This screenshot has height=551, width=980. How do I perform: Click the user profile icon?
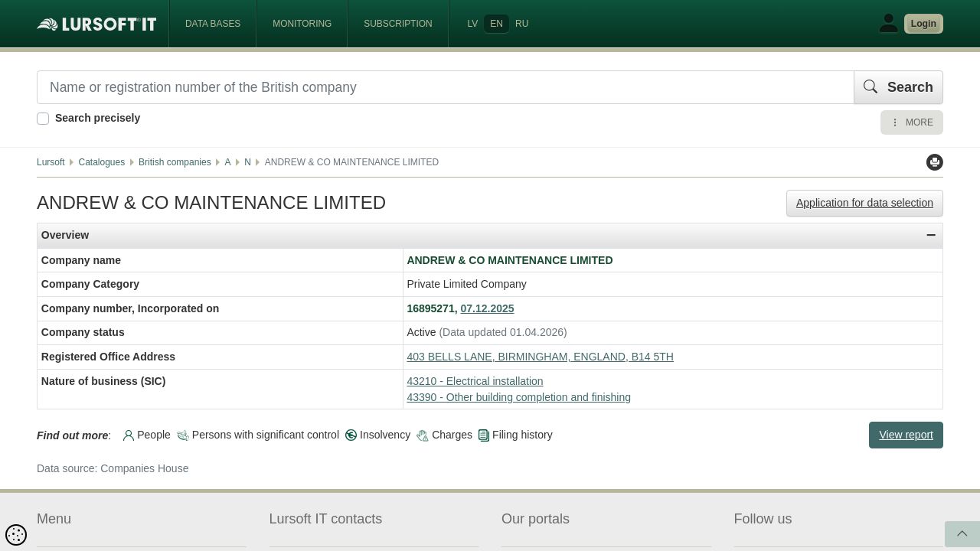click(x=888, y=24)
